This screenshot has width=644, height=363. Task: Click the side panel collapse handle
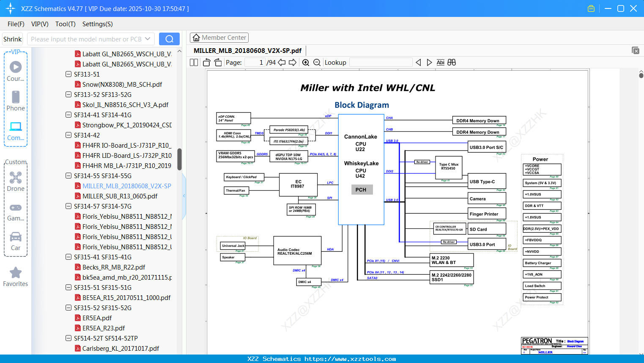coord(184,195)
